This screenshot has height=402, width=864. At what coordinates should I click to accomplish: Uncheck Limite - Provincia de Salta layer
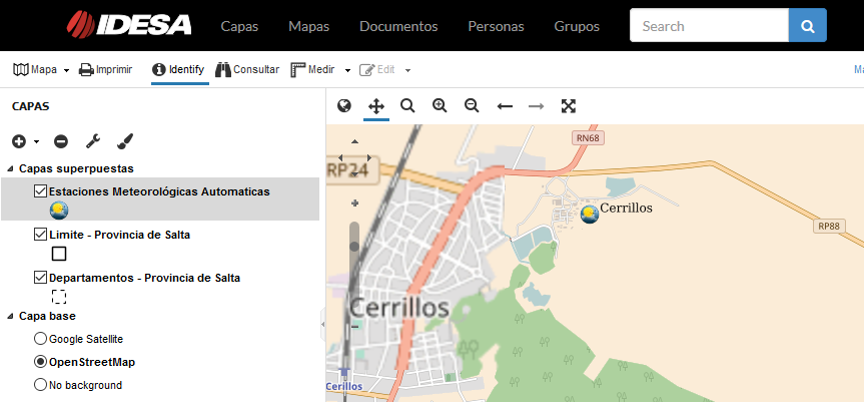[x=40, y=235]
